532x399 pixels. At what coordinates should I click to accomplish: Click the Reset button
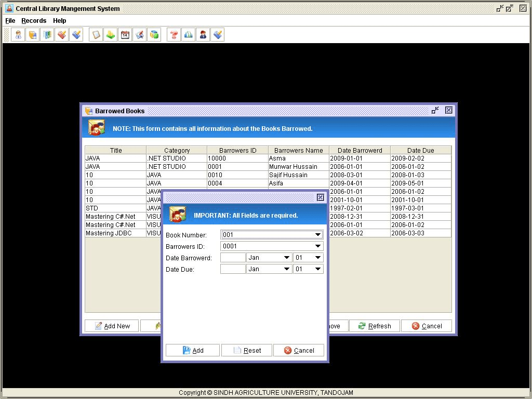point(247,351)
